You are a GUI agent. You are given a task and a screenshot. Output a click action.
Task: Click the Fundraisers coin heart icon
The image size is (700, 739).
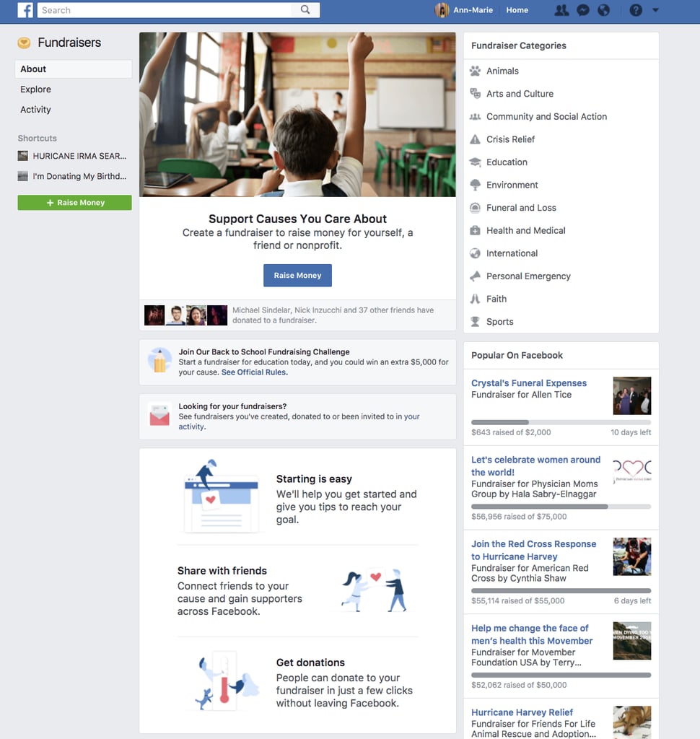(x=24, y=43)
